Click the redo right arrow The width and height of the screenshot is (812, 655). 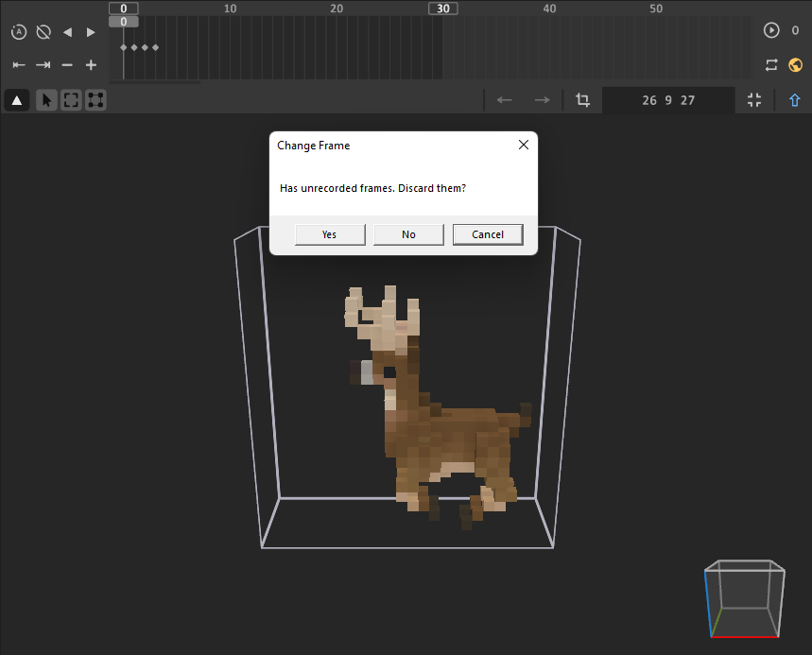click(542, 100)
